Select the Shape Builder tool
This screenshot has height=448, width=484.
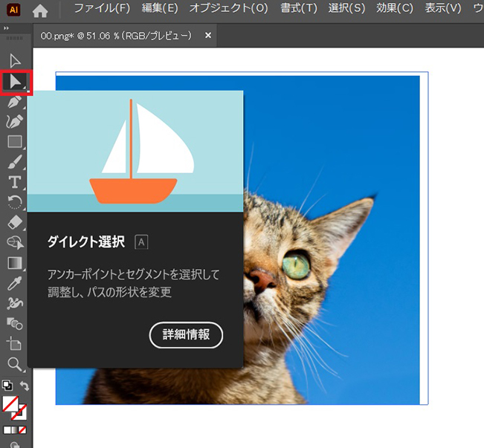pos(15,242)
